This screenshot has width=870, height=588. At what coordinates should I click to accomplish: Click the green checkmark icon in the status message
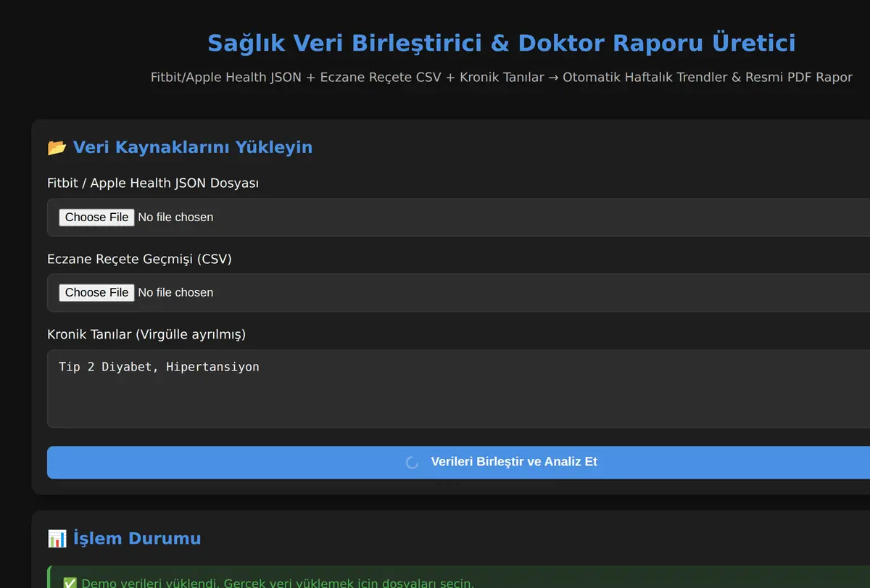click(x=70, y=583)
